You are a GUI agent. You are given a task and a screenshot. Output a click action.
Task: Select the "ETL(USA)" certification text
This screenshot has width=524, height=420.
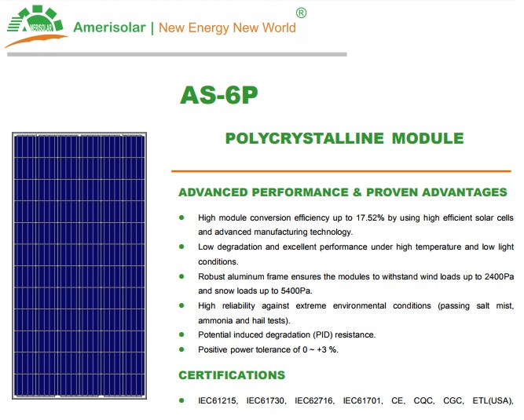pyautogui.click(x=492, y=400)
